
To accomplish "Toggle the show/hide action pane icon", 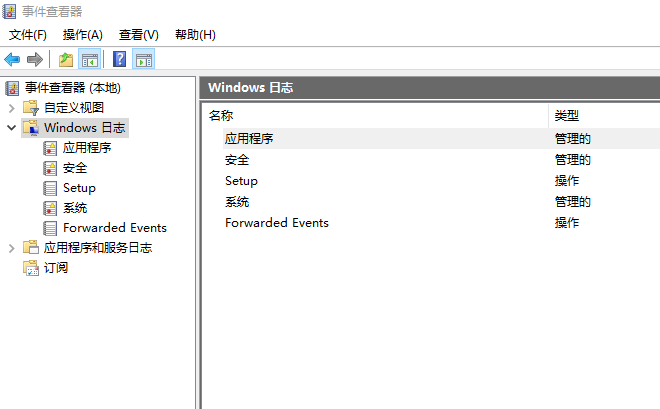I will point(144,59).
